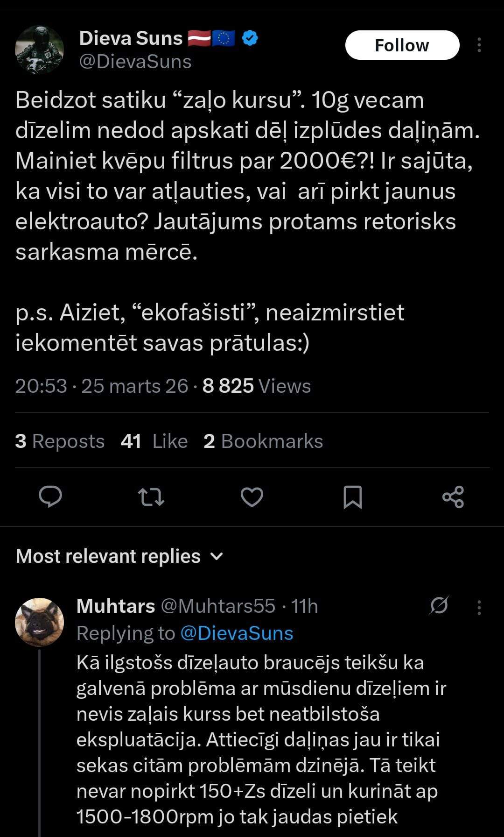Follow Dieva Suns
Viewport: 504px width, 837px height.
402,45
